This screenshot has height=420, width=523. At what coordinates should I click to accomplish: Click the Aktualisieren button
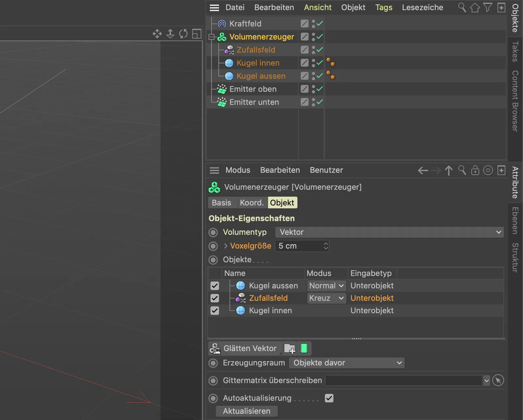tap(247, 411)
